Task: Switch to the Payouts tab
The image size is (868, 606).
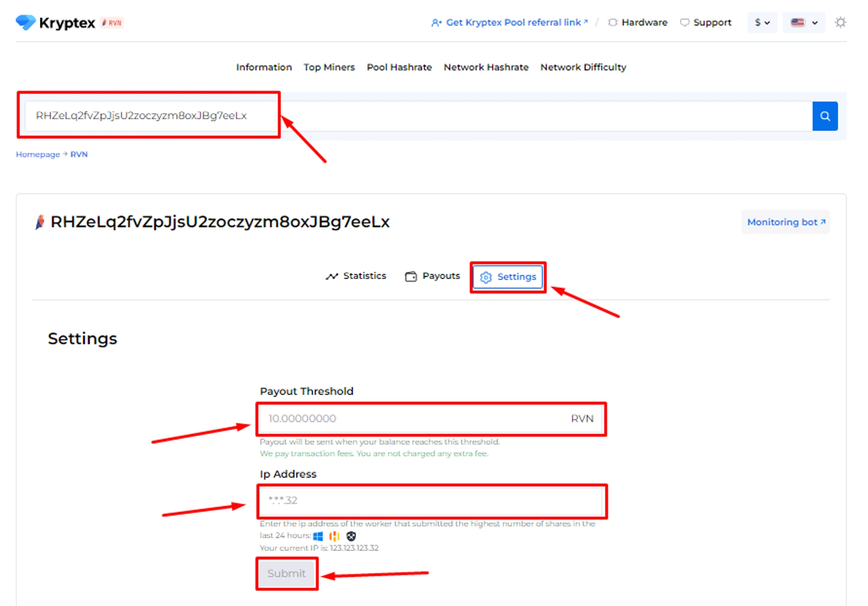Action: point(432,276)
